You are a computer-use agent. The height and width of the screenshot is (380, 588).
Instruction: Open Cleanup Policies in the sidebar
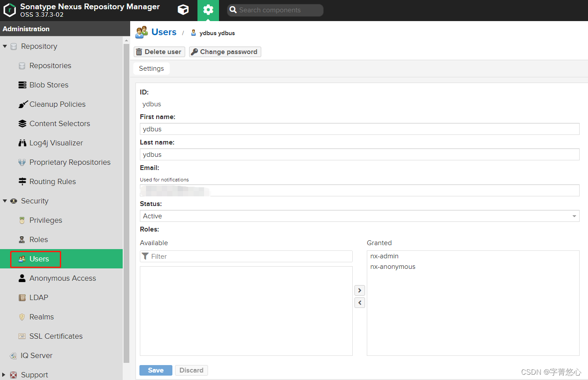point(57,105)
